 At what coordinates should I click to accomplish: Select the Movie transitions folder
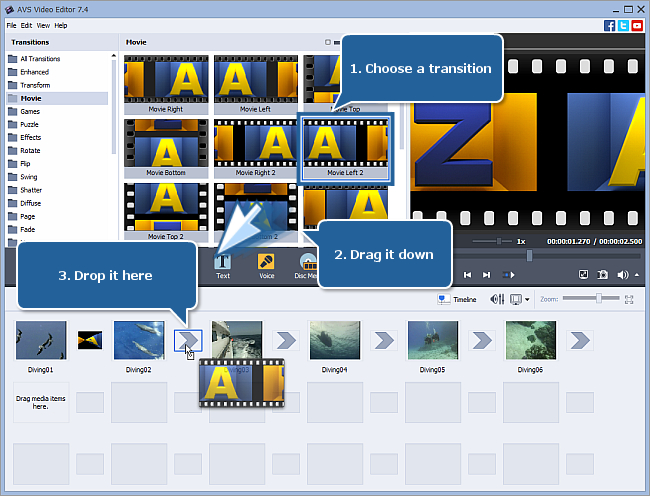coord(57,98)
